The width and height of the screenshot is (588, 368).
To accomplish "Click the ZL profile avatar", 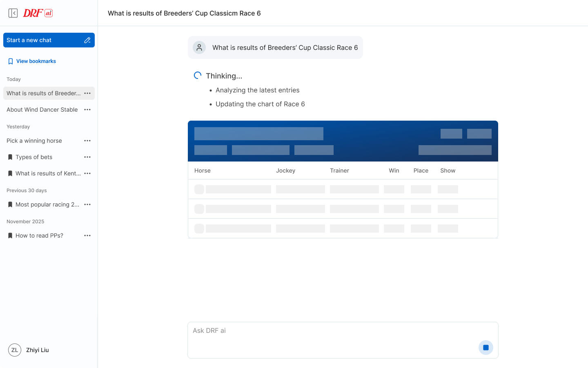I will (15, 350).
